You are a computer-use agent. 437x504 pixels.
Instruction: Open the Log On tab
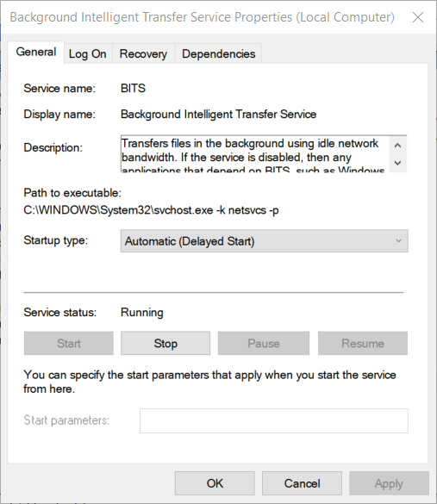[87, 53]
